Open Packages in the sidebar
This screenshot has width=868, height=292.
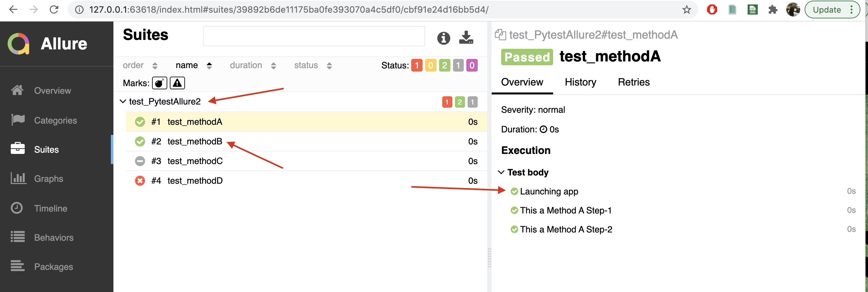tap(53, 266)
